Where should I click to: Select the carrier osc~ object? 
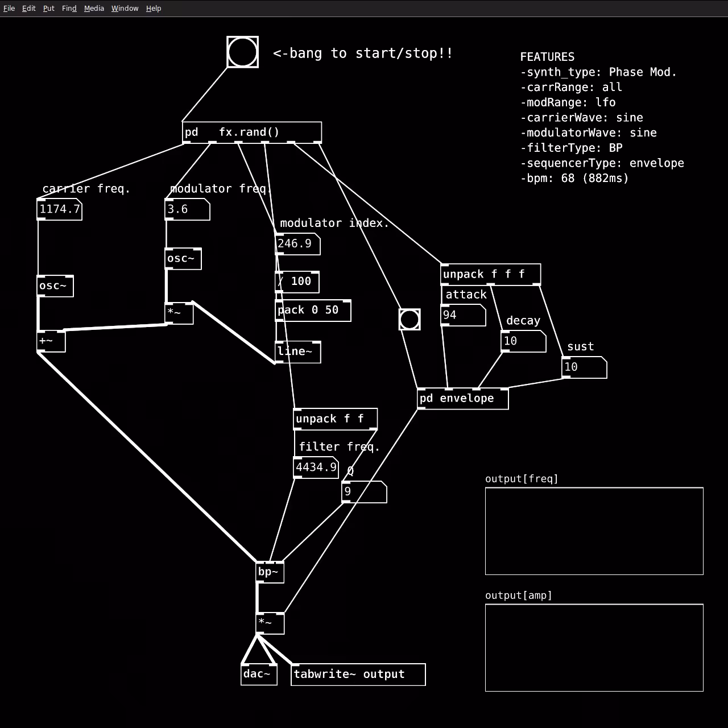click(55, 286)
